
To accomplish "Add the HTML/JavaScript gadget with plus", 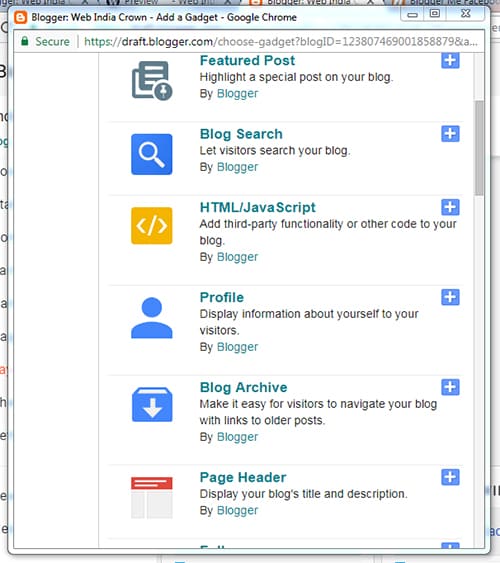I will point(450,207).
